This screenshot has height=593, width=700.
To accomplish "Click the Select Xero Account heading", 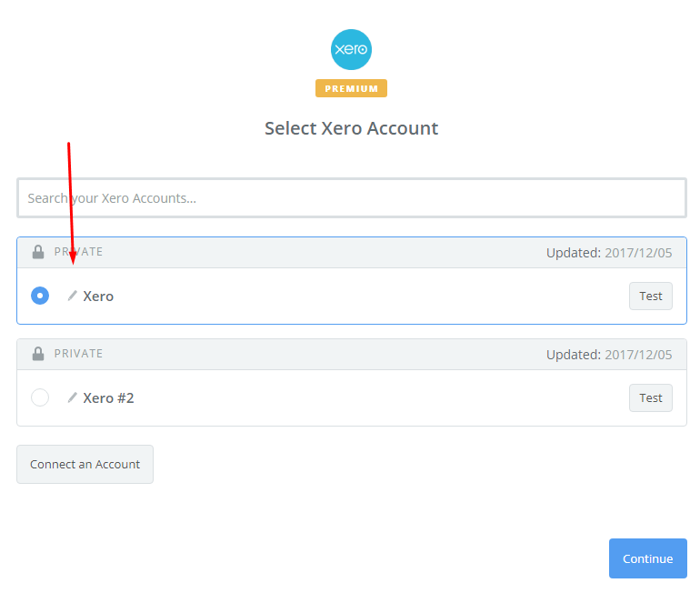I will [x=351, y=128].
